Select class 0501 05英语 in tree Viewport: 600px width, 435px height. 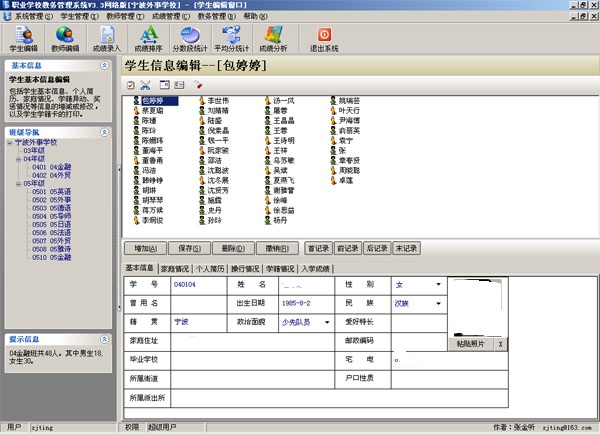tap(51, 192)
